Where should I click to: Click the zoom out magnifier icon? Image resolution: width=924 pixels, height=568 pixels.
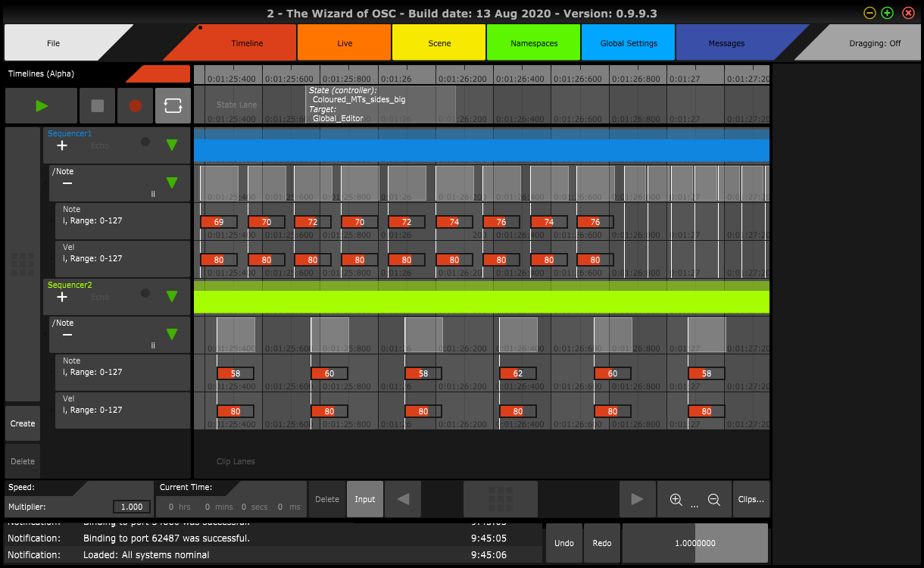click(713, 499)
